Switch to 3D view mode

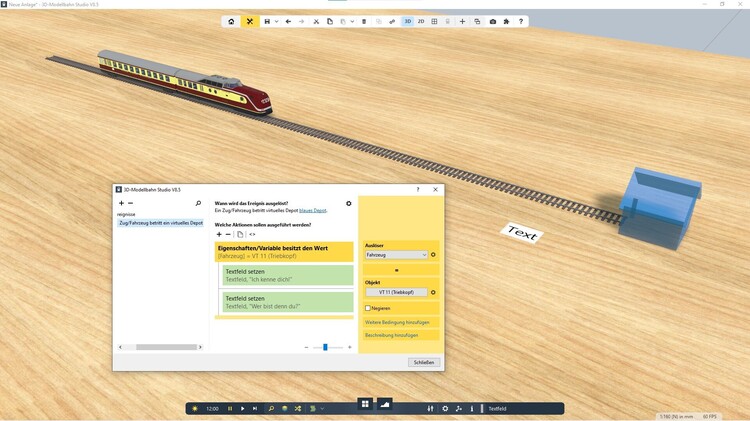[x=407, y=21]
